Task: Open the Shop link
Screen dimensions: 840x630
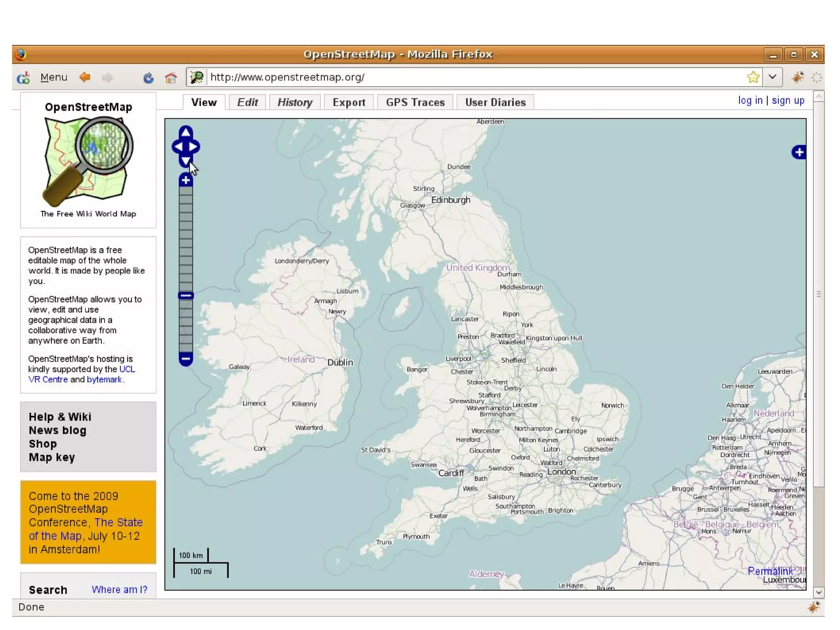Action: click(43, 444)
